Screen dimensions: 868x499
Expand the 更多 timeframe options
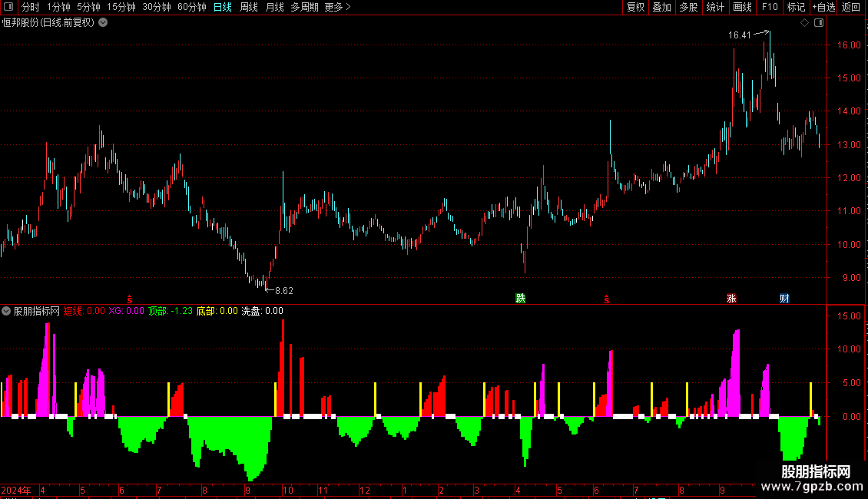(x=337, y=7)
